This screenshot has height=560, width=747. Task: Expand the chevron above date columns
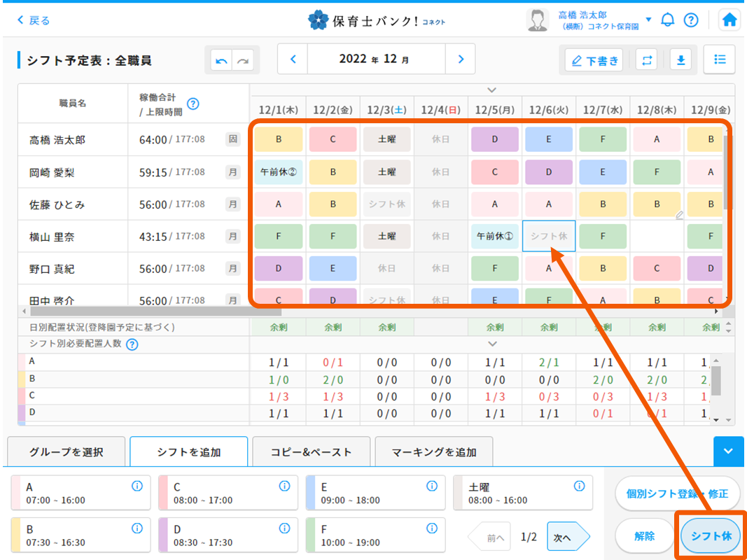pos(491,90)
